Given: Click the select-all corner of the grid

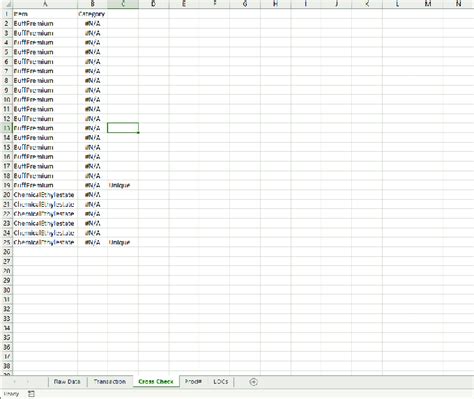Looking at the screenshot, I should pos(6,4).
